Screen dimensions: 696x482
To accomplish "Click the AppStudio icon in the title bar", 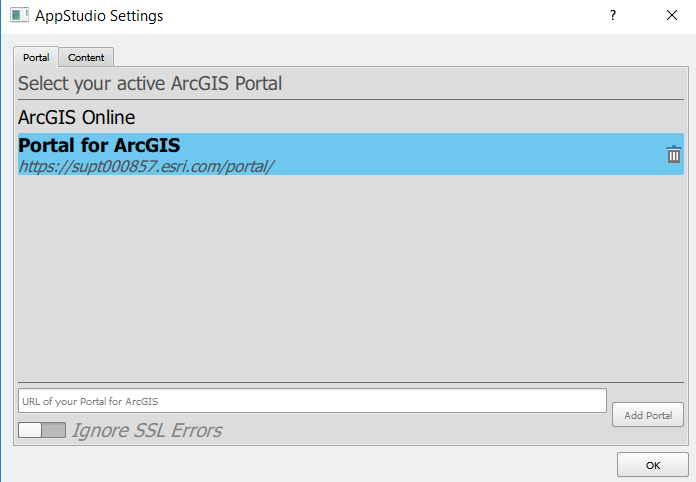I will (19, 16).
